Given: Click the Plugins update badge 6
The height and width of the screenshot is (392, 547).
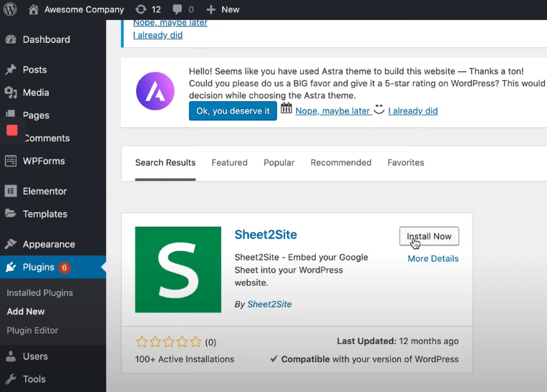Looking at the screenshot, I should pyautogui.click(x=64, y=268).
